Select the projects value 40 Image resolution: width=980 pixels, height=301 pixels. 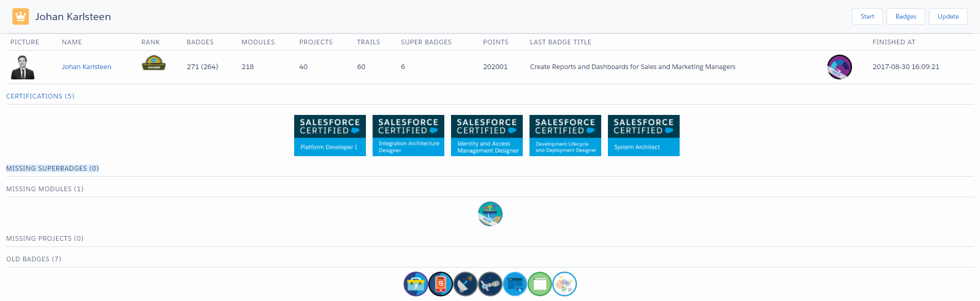coord(303,67)
